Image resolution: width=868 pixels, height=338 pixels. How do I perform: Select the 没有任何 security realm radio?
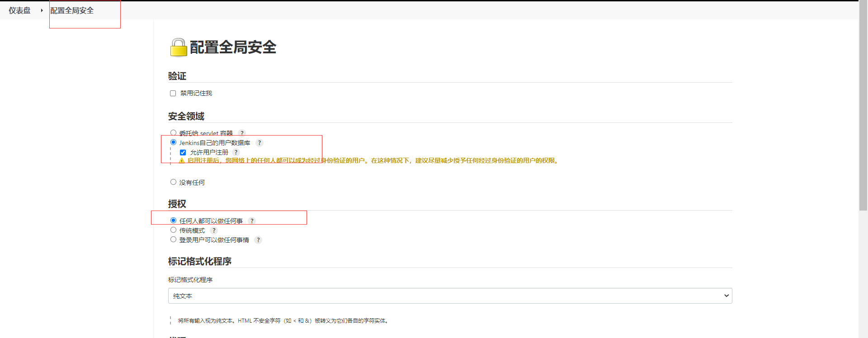[x=173, y=182]
